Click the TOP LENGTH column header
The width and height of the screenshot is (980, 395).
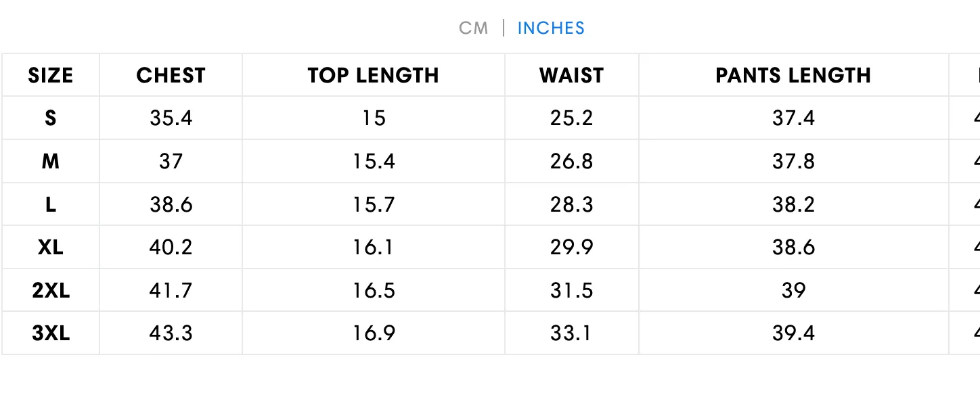pyautogui.click(x=374, y=75)
